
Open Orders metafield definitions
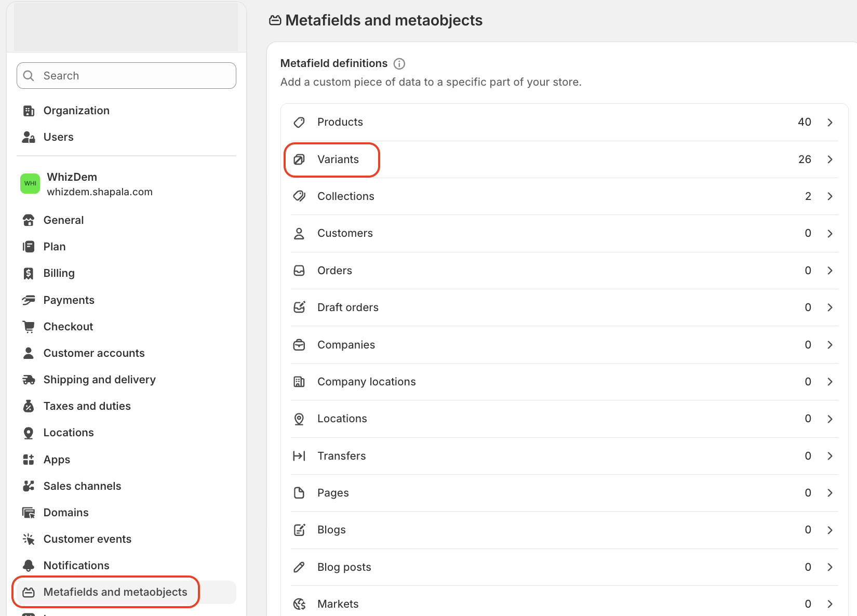pos(564,271)
